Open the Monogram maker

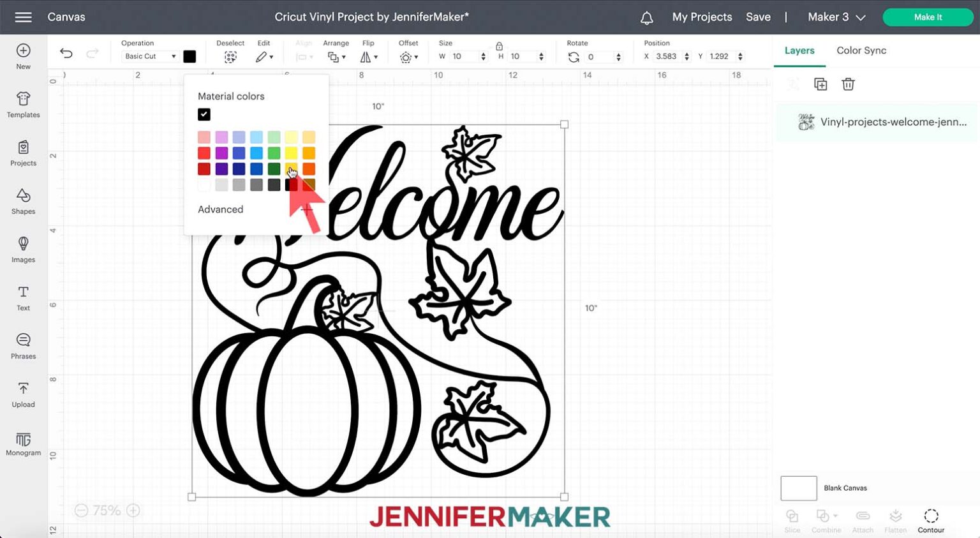pos(24,443)
